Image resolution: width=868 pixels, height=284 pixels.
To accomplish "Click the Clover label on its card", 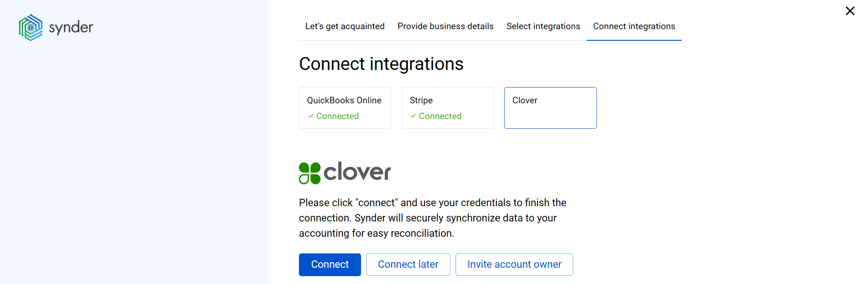I will (x=525, y=100).
